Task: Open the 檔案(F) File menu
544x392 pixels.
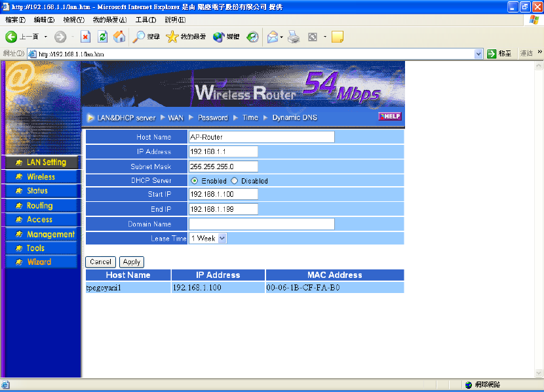Action: (15, 20)
